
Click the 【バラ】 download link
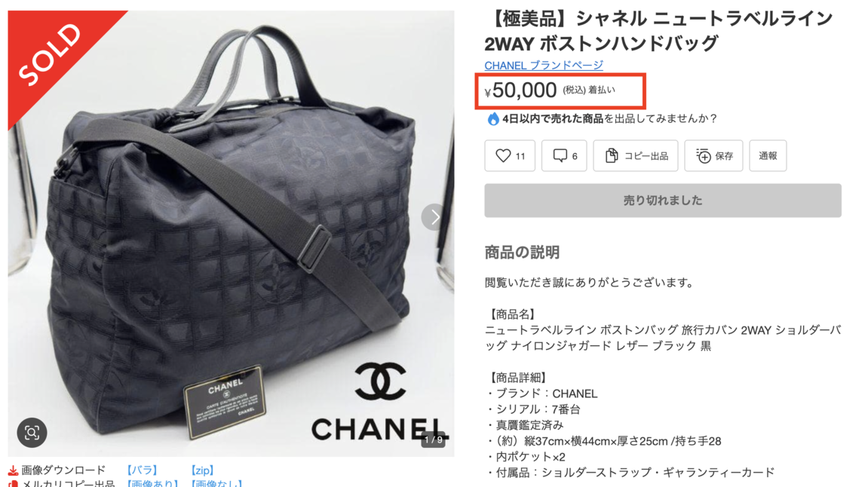click(x=142, y=470)
